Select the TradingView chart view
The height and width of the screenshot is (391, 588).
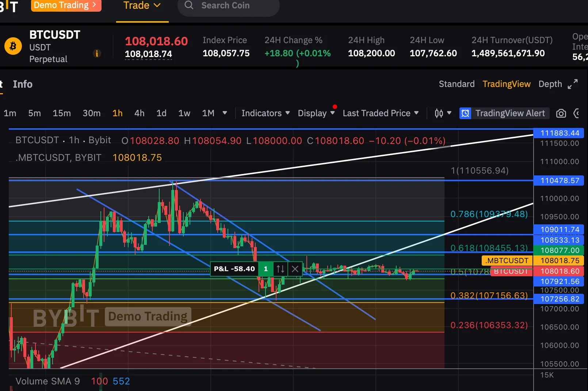point(507,84)
